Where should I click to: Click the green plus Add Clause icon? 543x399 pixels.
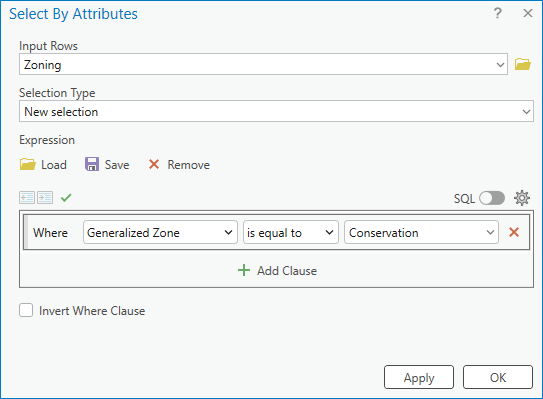click(x=244, y=271)
